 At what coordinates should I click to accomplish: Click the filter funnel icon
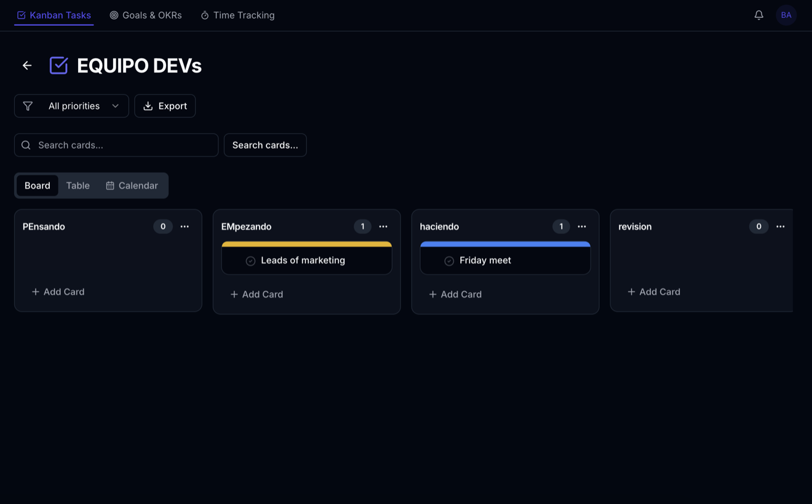(x=28, y=106)
